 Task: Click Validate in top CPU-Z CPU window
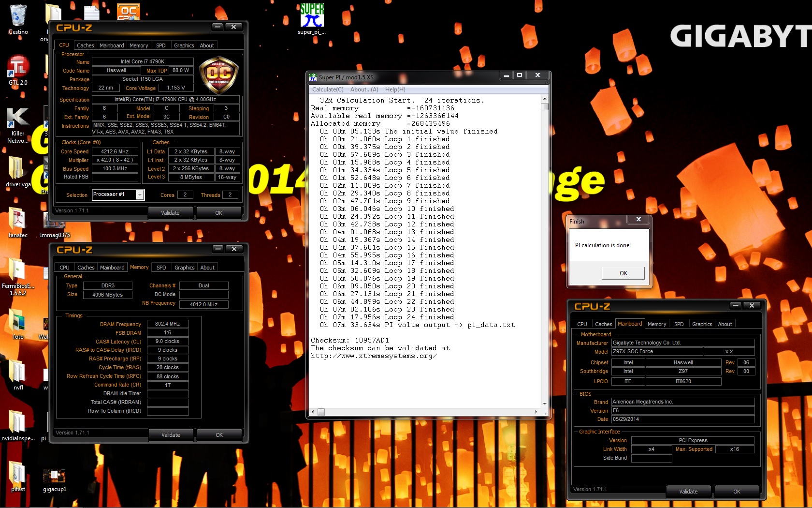point(170,213)
